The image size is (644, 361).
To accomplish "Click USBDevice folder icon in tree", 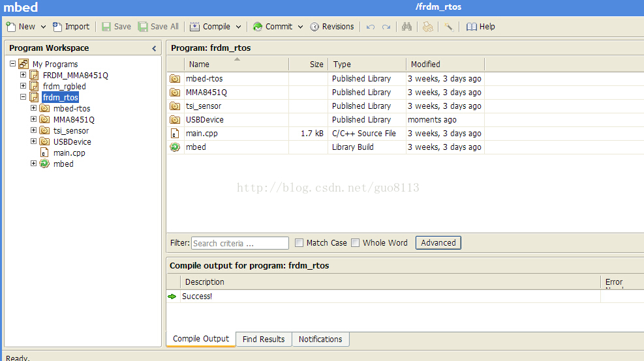I will (44, 141).
